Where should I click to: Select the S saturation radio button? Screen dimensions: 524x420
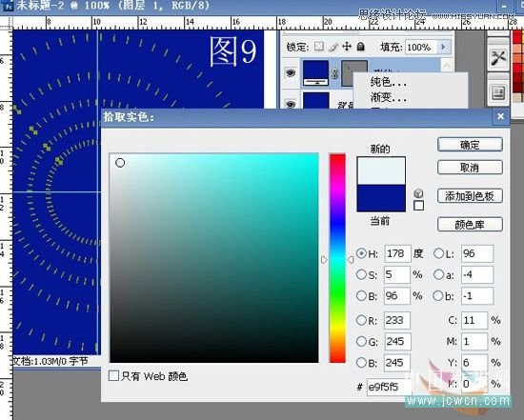pyautogui.click(x=361, y=274)
